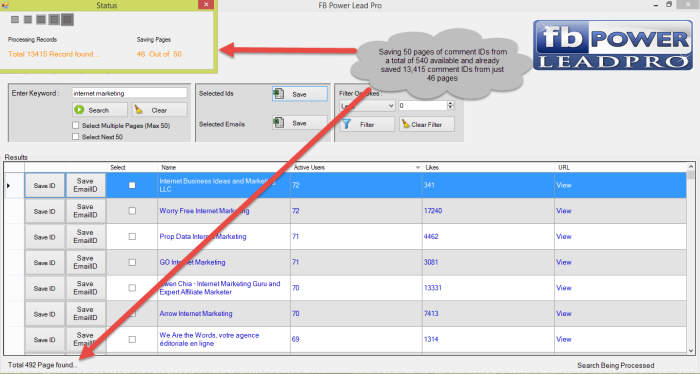Click the Clear broom icon beside Search

coord(139,110)
